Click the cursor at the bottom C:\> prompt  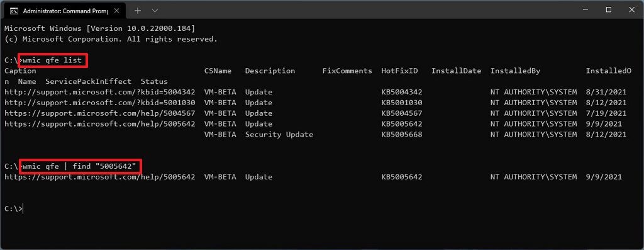23,209
